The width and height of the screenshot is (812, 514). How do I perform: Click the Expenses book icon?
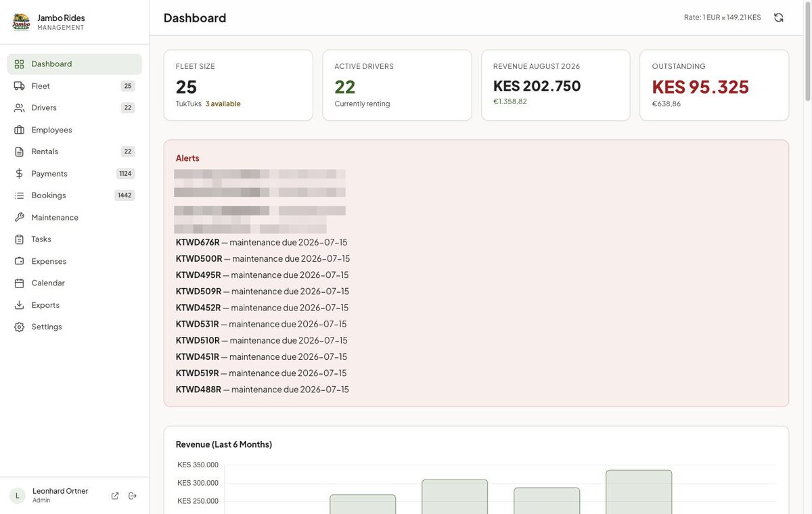pos(19,261)
